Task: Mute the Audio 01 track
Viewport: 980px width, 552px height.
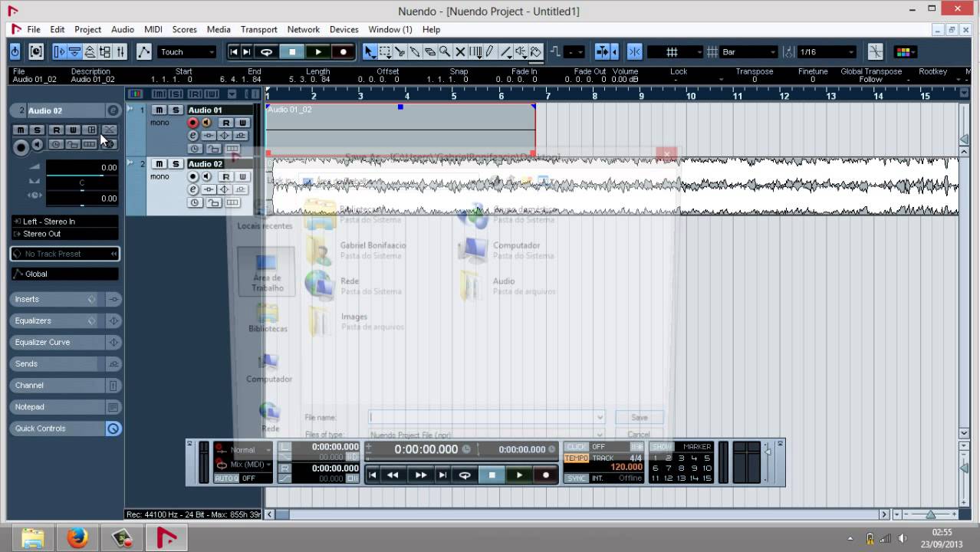Action: [x=159, y=110]
